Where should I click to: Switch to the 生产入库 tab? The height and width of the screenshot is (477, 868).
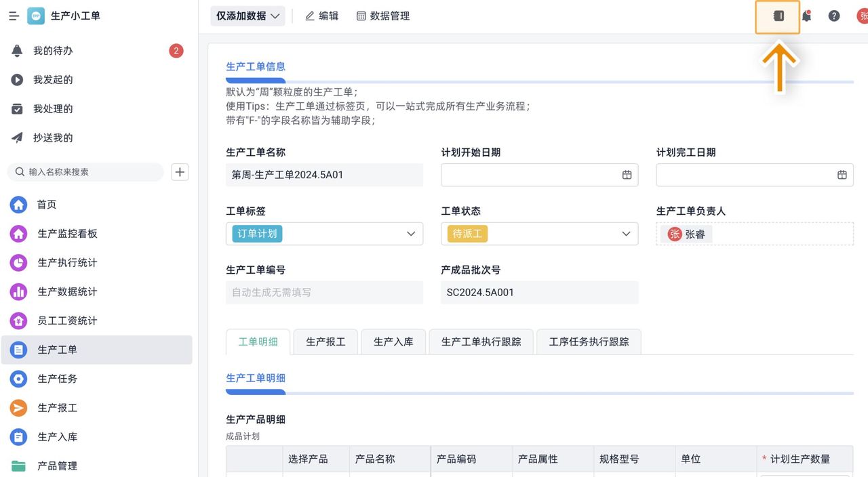point(393,342)
